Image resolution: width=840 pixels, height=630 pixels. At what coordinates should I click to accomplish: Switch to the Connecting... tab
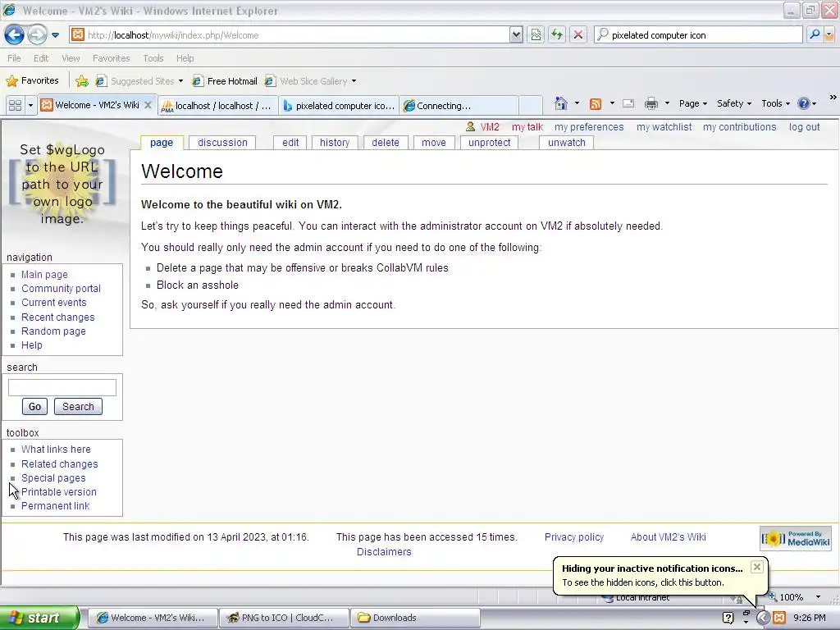tap(459, 106)
